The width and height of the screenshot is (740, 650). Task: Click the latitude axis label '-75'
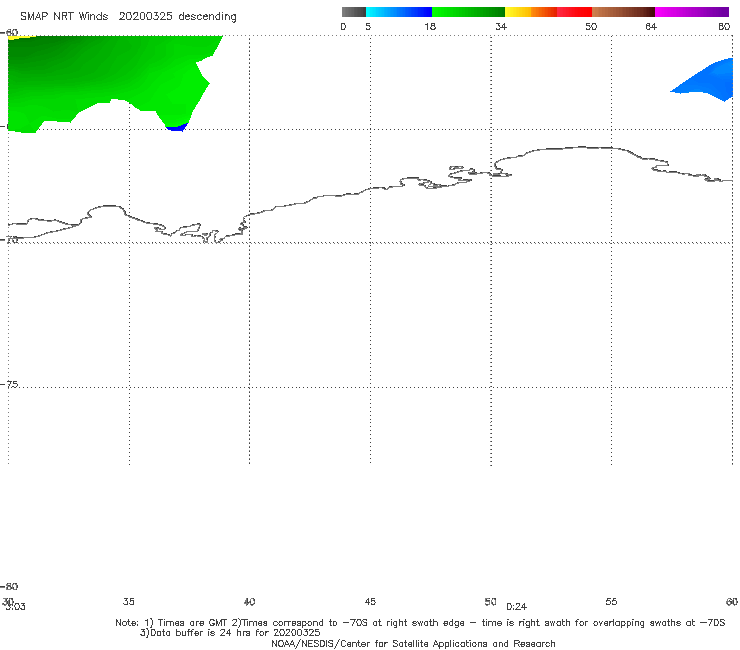tap(9, 385)
